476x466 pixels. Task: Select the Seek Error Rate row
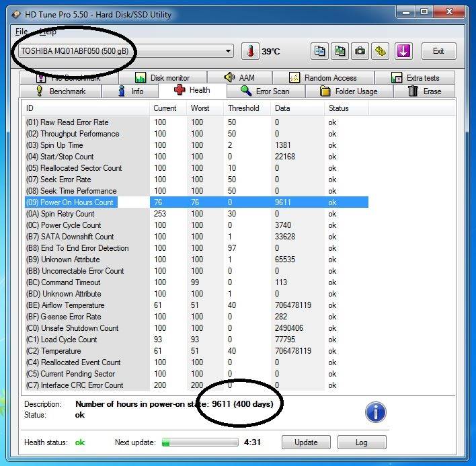click(x=196, y=180)
